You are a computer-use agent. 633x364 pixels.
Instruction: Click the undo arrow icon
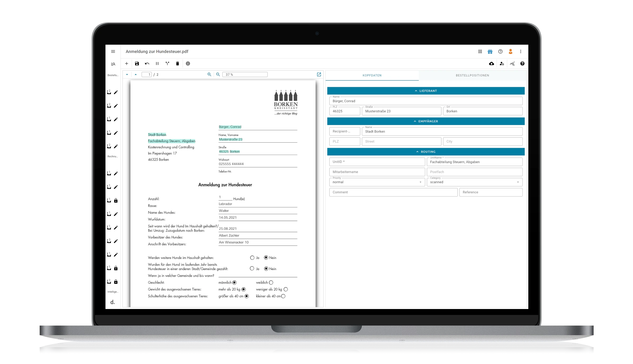(147, 63)
